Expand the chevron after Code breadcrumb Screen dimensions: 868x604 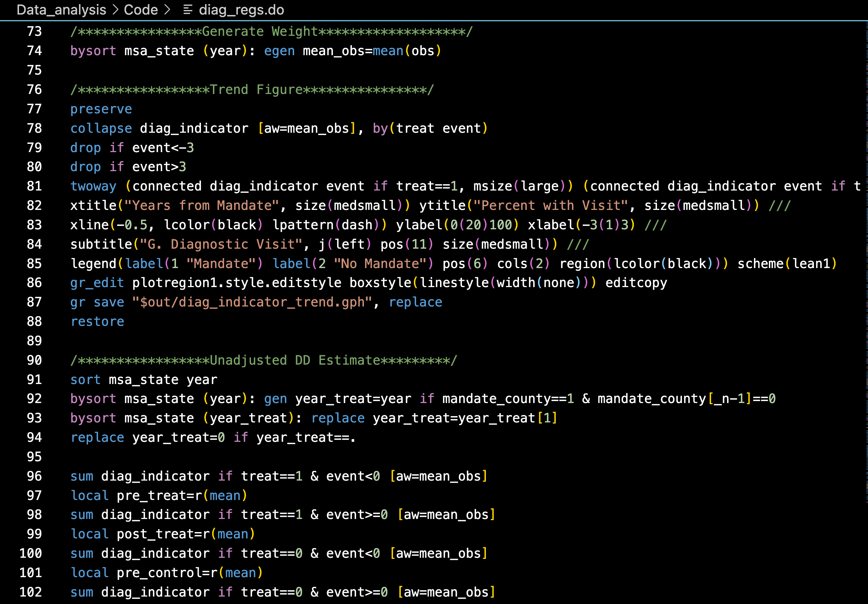(167, 10)
